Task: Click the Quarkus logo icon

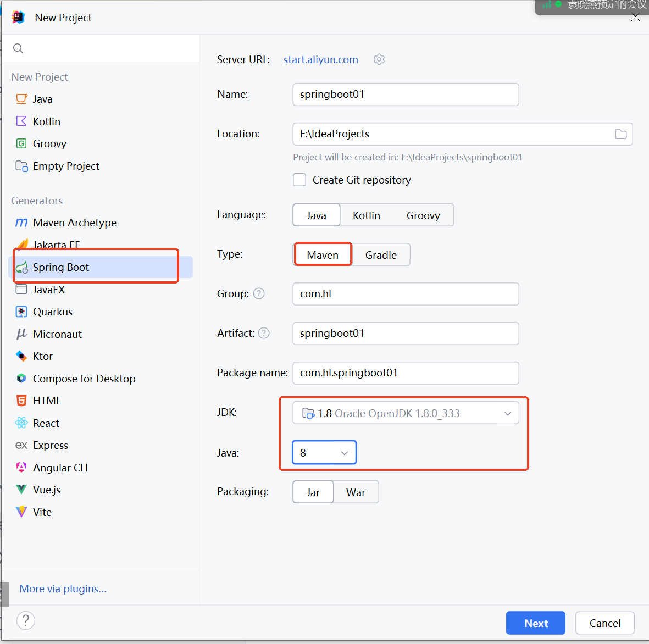Action: click(x=21, y=312)
